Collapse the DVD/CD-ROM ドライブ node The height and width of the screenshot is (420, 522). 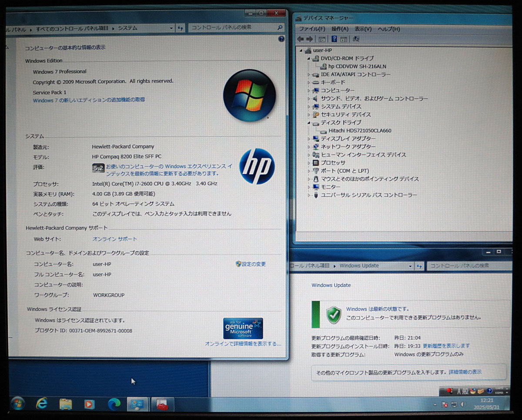coord(309,58)
